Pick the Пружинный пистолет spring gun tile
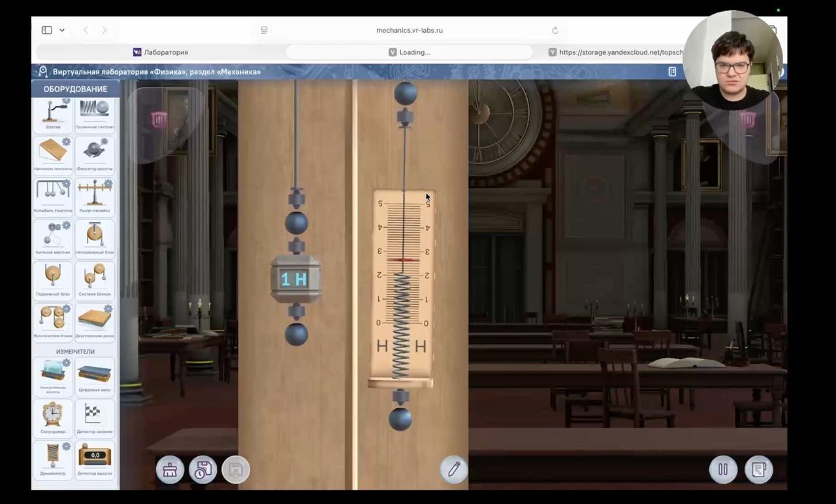Viewport: 836px width, 504px height. pyautogui.click(x=95, y=115)
